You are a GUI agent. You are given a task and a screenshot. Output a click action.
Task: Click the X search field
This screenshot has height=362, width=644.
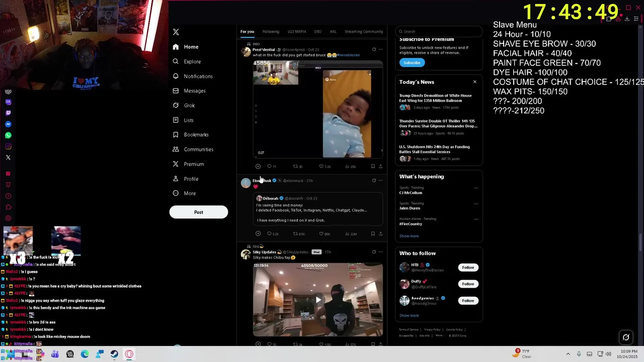(x=439, y=32)
